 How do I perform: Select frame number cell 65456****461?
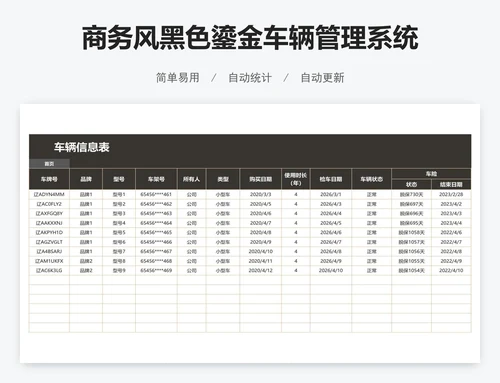pos(156,194)
